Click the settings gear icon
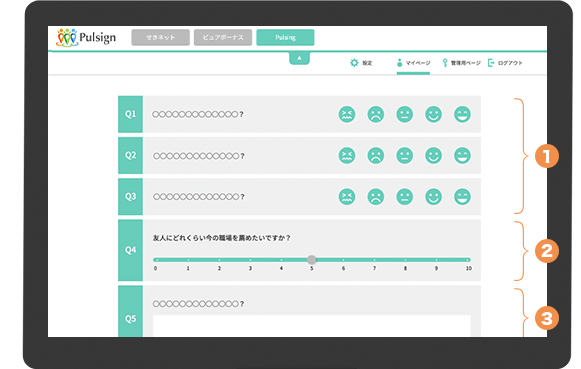 [x=354, y=63]
